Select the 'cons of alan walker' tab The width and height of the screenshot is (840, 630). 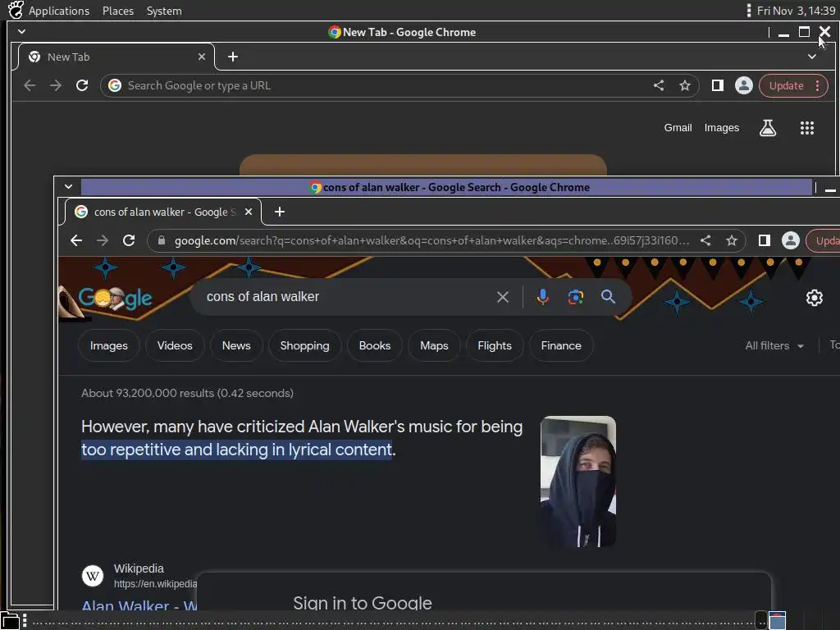click(x=163, y=212)
